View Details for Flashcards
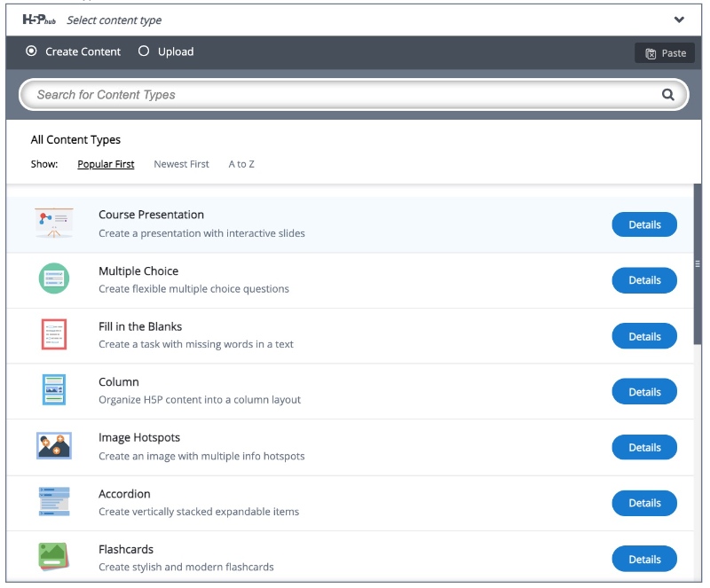The image size is (710, 588). click(x=644, y=559)
